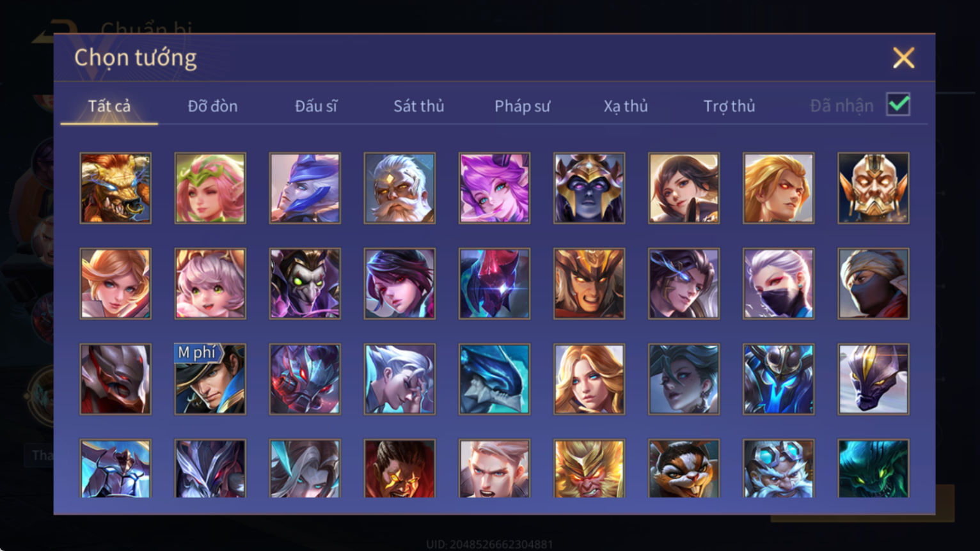Open the Đấu sĩ tab
This screenshot has height=551, width=980.
click(x=316, y=106)
